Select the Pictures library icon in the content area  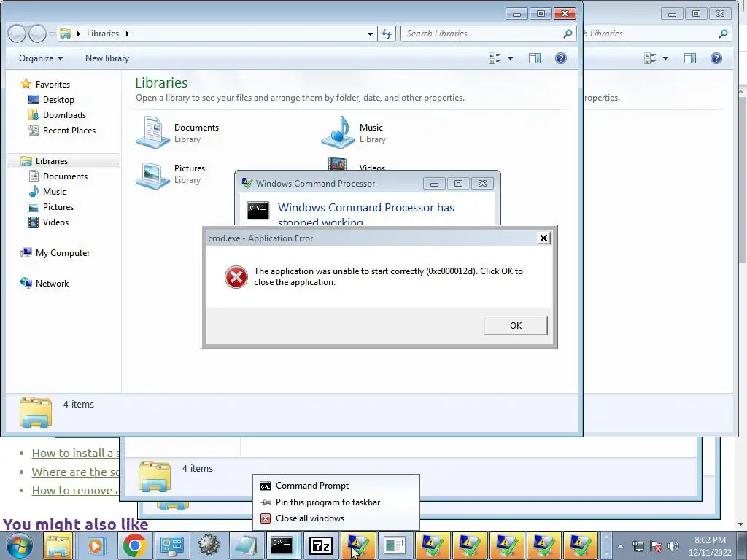[x=152, y=175]
